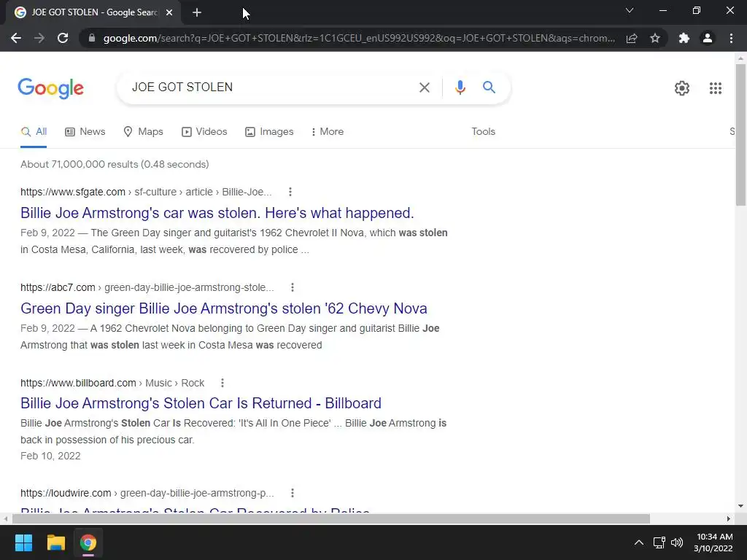Open 'Green Day singer Billie Joe Armstrong's stolen' link
This screenshot has height=560, width=747.
coord(223,308)
